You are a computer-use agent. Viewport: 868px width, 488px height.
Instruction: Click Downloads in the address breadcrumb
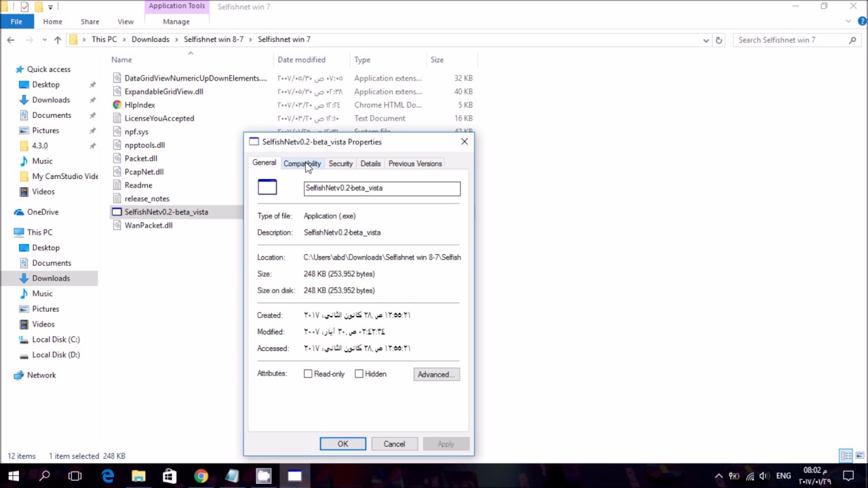[151, 39]
